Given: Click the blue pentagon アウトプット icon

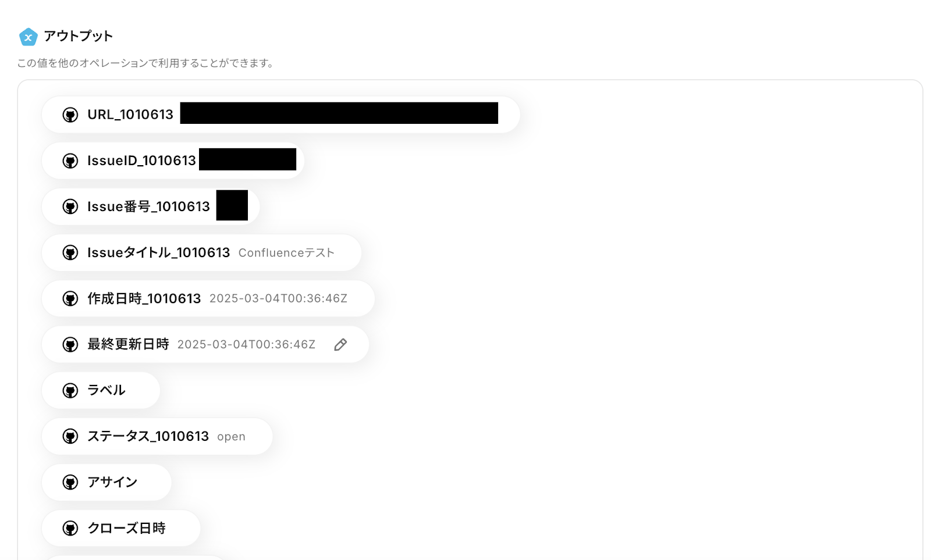Looking at the screenshot, I should (x=28, y=37).
